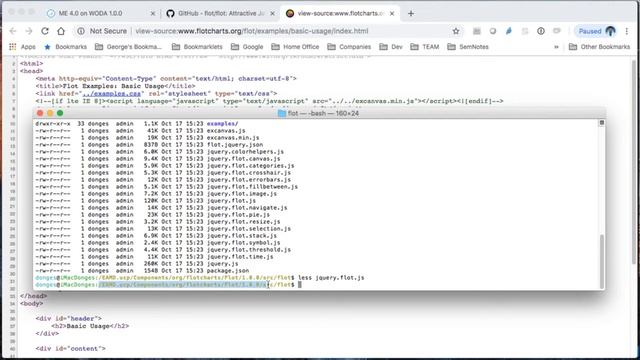Click the blue feather extension icon

tap(509, 31)
